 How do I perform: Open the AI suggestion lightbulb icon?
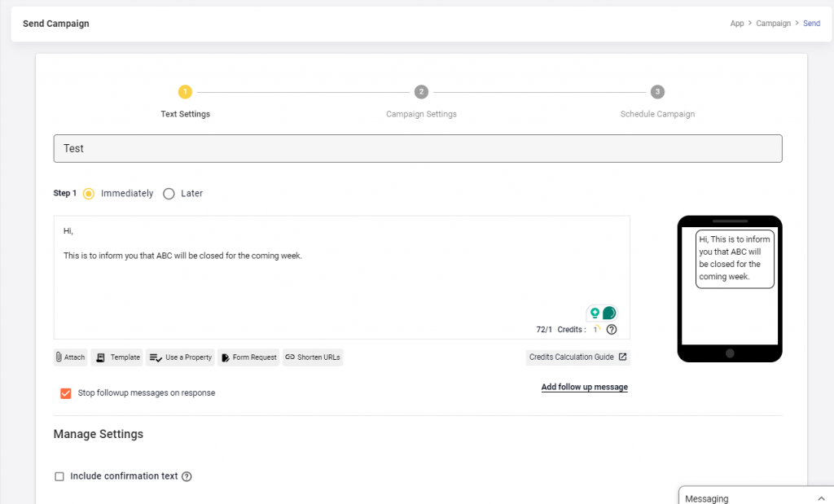click(x=595, y=313)
